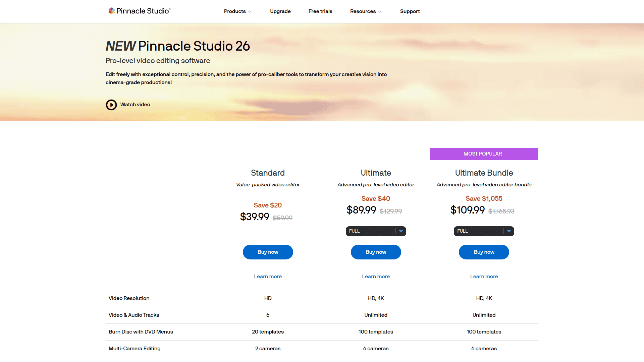
Task: Play the Watch video circle icon
Action: pos(111,105)
